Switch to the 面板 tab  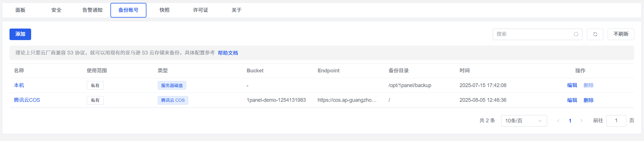[x=20, y=10]
